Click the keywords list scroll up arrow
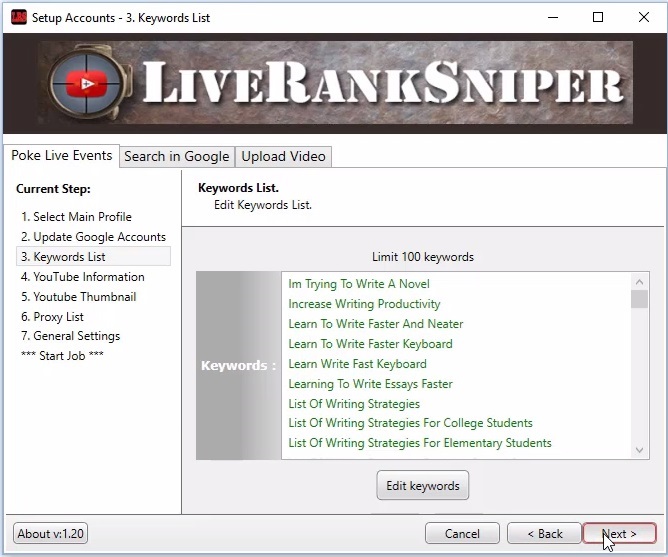668x557 pixels. click(639, 282)
